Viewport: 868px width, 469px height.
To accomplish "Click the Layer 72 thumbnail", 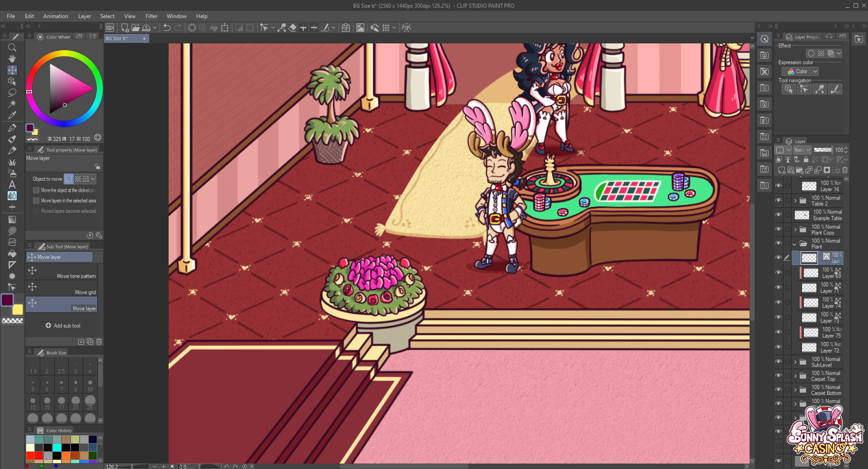I will (809, 347).
